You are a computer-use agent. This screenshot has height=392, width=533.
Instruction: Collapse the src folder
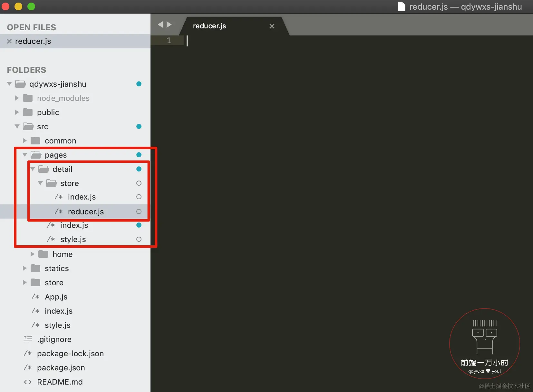[17, 126]
